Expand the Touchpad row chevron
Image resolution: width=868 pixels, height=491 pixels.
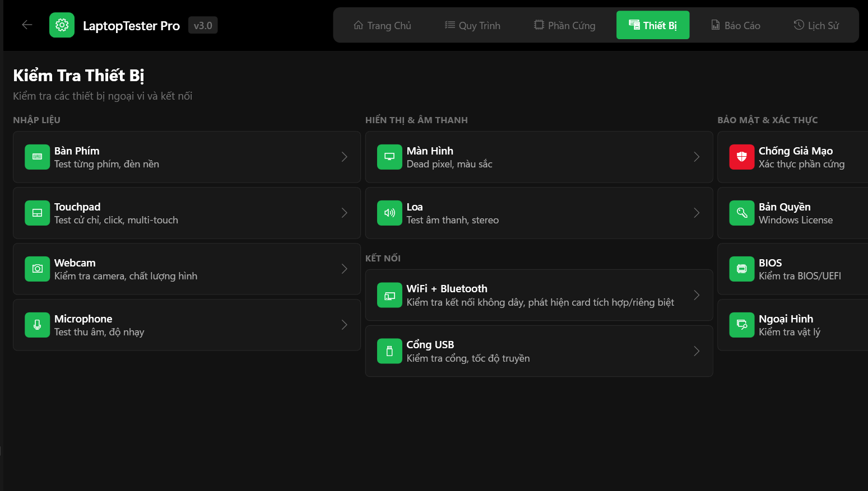345,213
